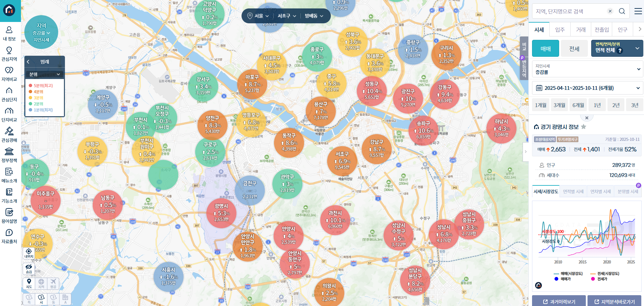Set period to 6개월
The height and width of the screenshot is (306, 644).
tap(578, 105)
